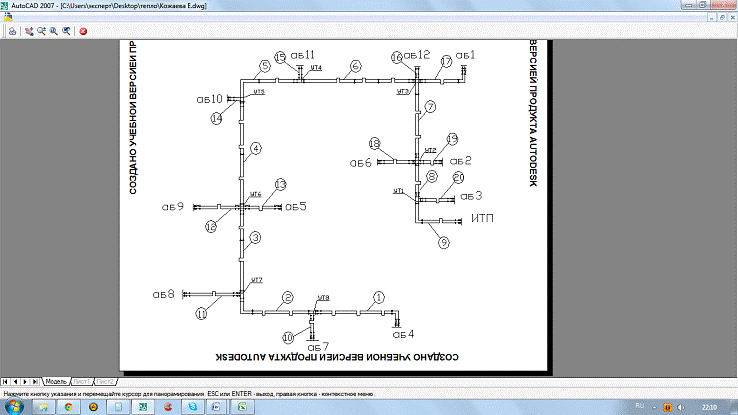The image size is (738, 415).
Task: Click the аб11 label in drawing
Action: 303,55
